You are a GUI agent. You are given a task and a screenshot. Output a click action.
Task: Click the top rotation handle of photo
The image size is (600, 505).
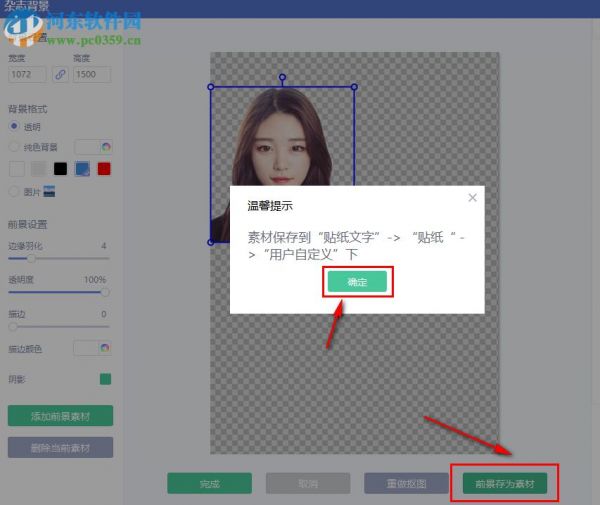282,77
